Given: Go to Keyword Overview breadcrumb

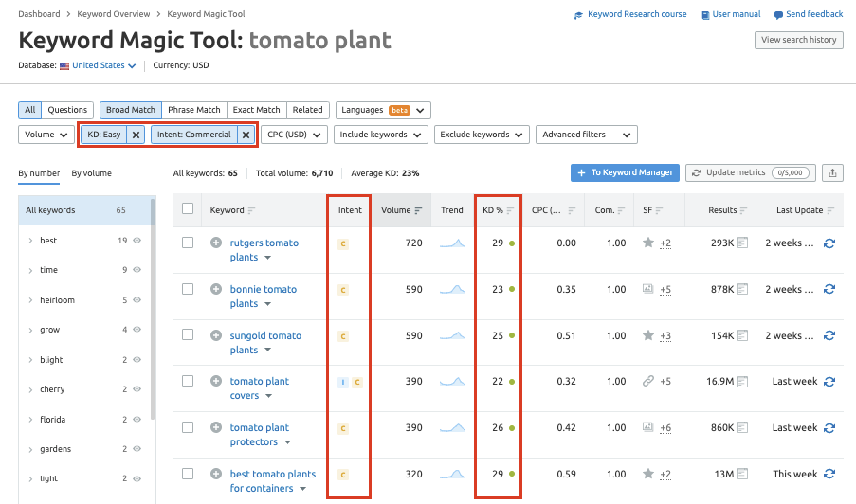Looking at the screenshot, I should 114,14.
